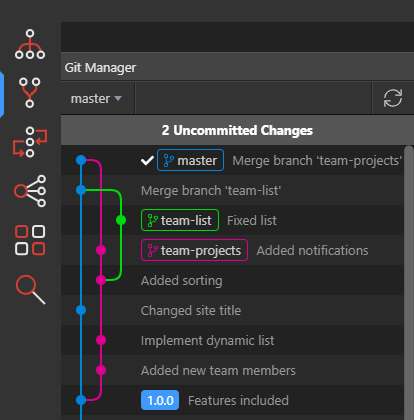Click the refresh sync icon

click(393, 98)
